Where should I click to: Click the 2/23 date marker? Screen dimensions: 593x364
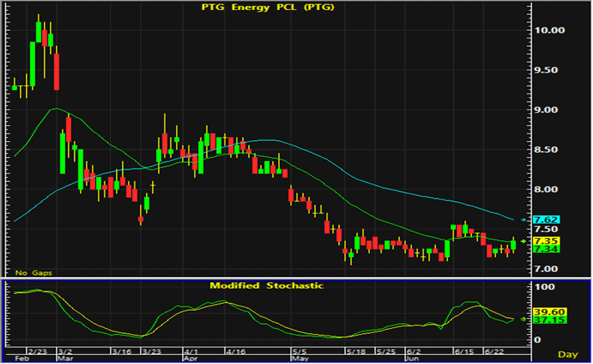tap(38, 351)
